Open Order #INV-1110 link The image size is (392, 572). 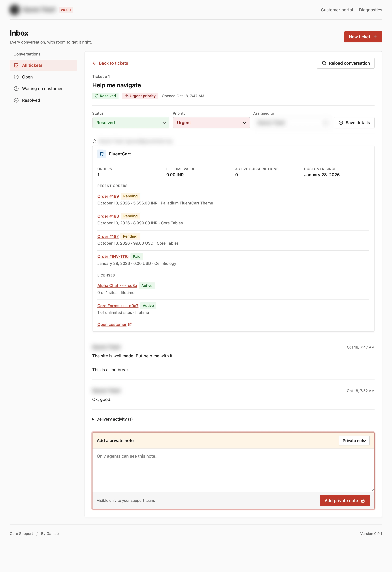click(x=113, y=256)
